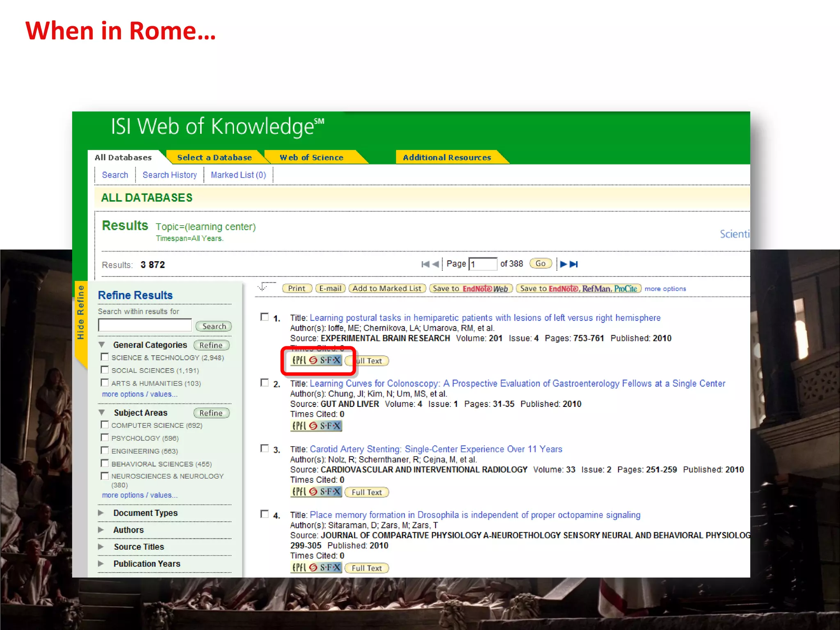Open the Search menu link
840x630 pixels.
115,175
